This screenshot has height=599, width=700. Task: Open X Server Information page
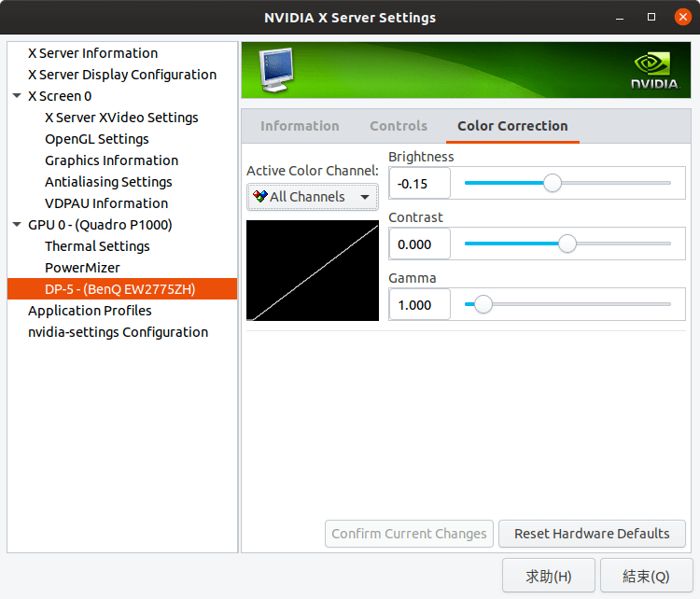(x=92, y=53)
